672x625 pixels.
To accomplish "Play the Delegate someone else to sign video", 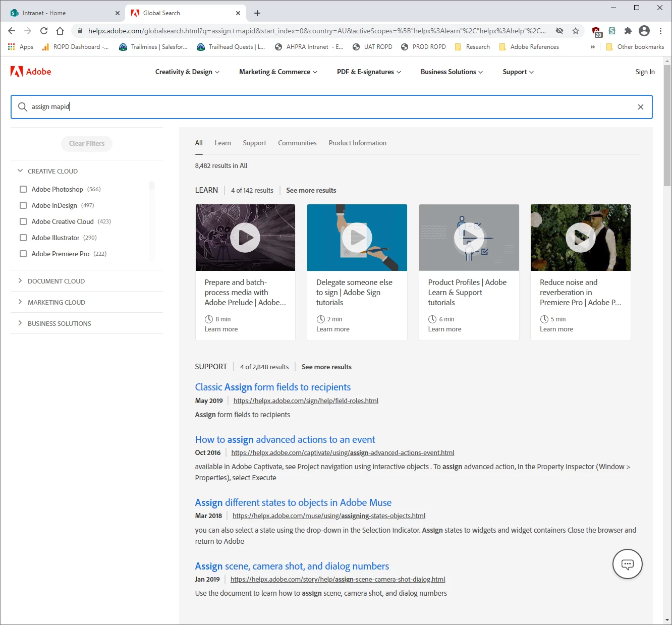I will coord(357,238).
